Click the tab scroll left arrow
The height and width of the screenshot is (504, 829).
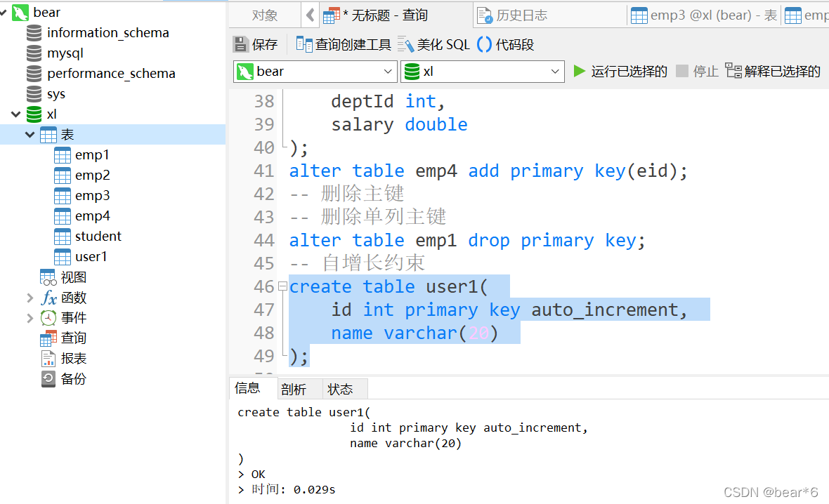[311, 15]
